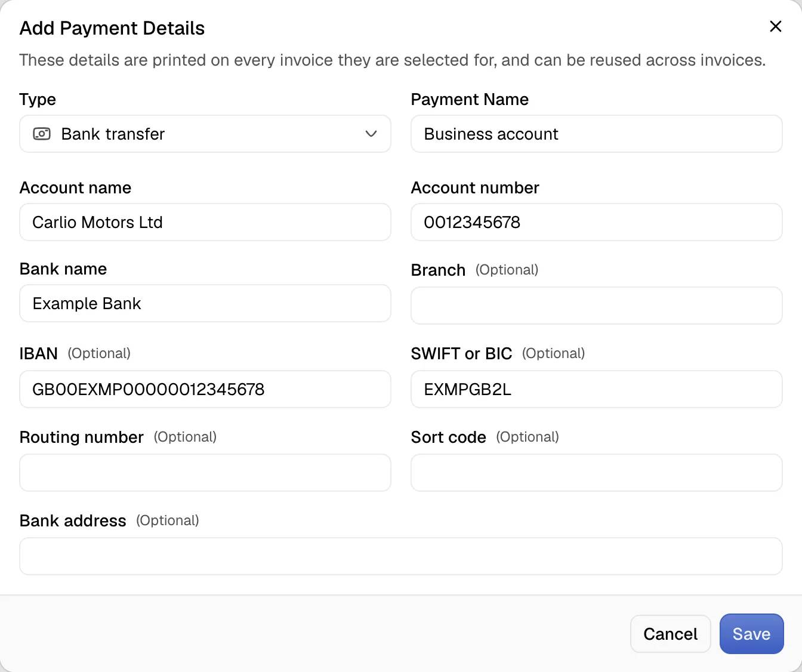Click the SWIFT or BIC field
This screenshot has height=672, width=802.
click(596, 389)
